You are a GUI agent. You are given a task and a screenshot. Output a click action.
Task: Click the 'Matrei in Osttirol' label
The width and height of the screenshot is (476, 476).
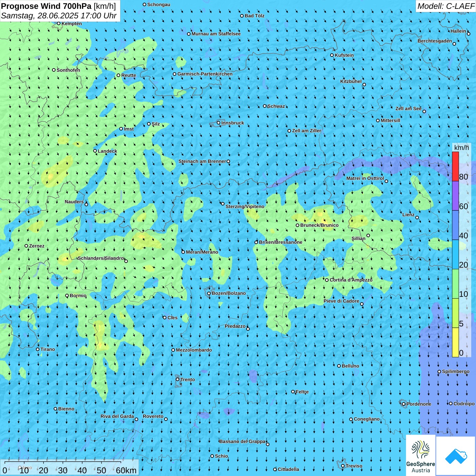click(x=365, y=178)
